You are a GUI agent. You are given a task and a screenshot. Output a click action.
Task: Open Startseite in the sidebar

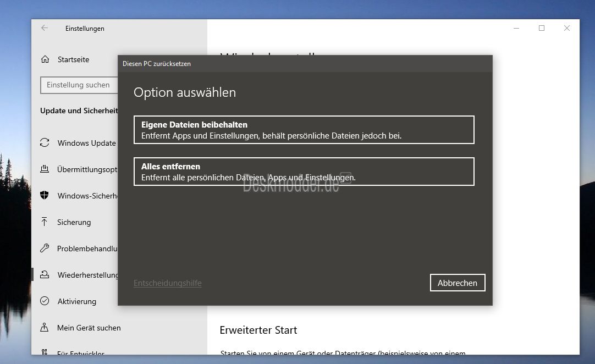(x=73, y=59)
